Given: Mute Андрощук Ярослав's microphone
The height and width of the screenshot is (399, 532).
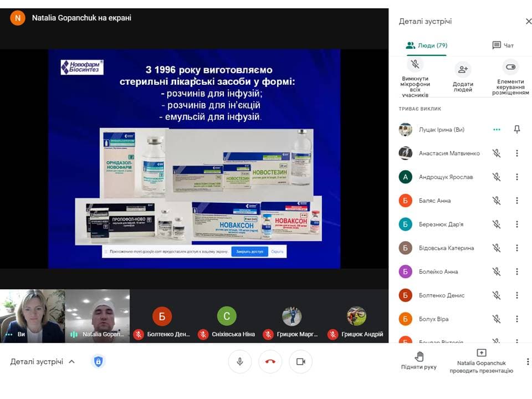Looking at the screenshot, I should click(497, 177).
